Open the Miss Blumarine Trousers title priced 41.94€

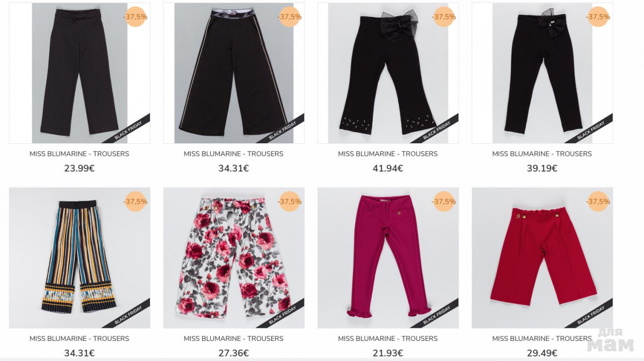(x=388, y=154)
